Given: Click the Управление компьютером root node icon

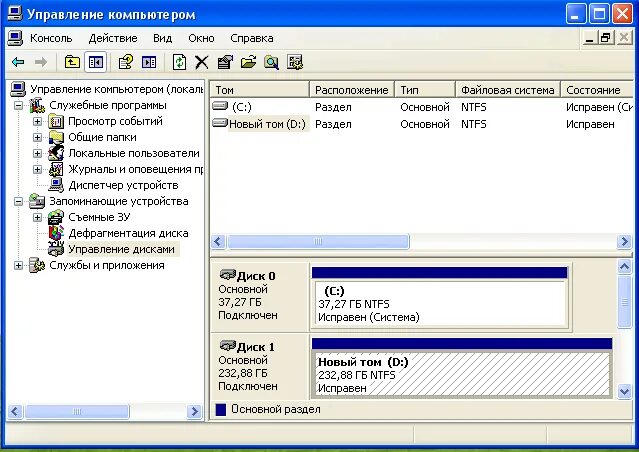Looking at the screenshot, I should [x=18, y=89].
